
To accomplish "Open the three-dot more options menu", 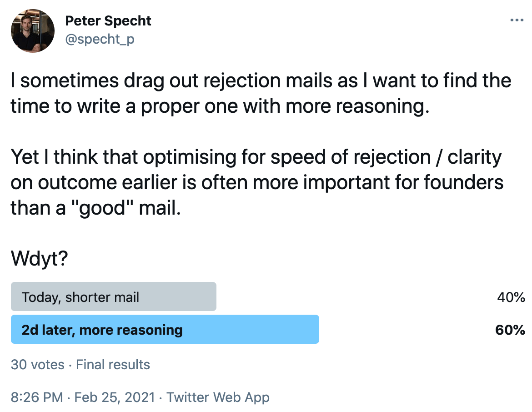I will (517, 20).
